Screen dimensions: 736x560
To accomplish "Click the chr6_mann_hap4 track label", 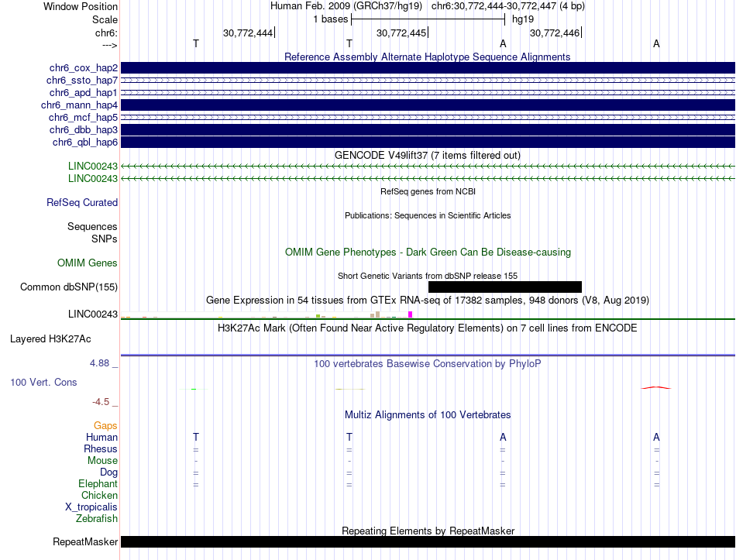I will (79, 105).
